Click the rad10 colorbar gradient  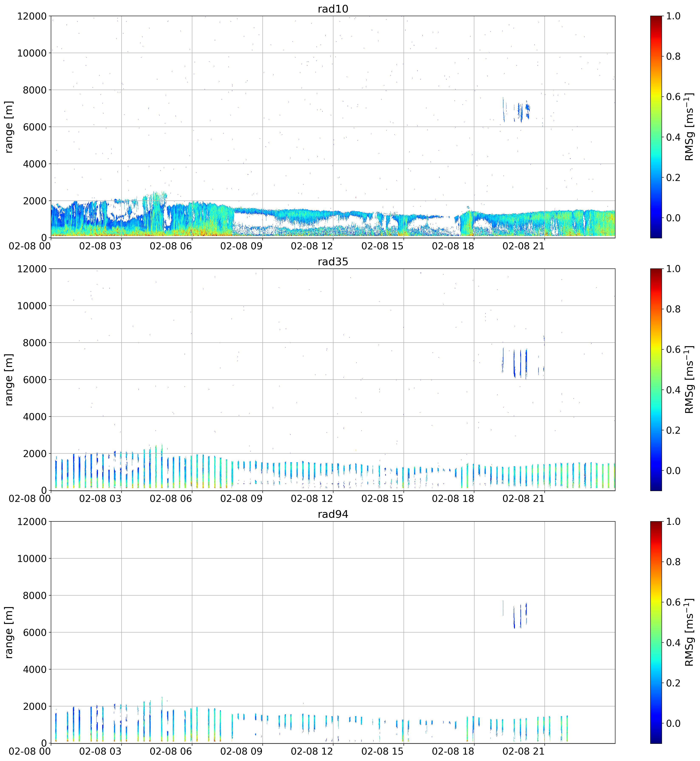[656, 127]
